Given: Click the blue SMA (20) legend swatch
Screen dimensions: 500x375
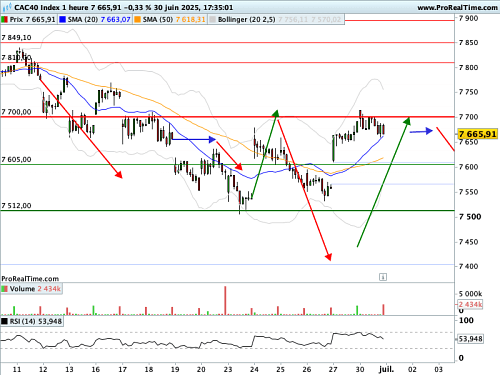Looking at the screenshot, I should 62,20.
